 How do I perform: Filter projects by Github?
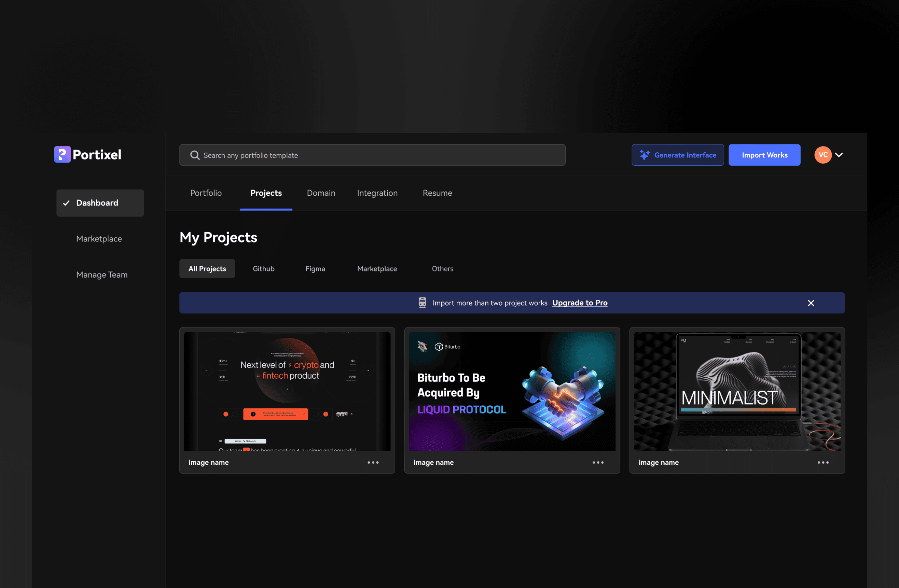263,268
